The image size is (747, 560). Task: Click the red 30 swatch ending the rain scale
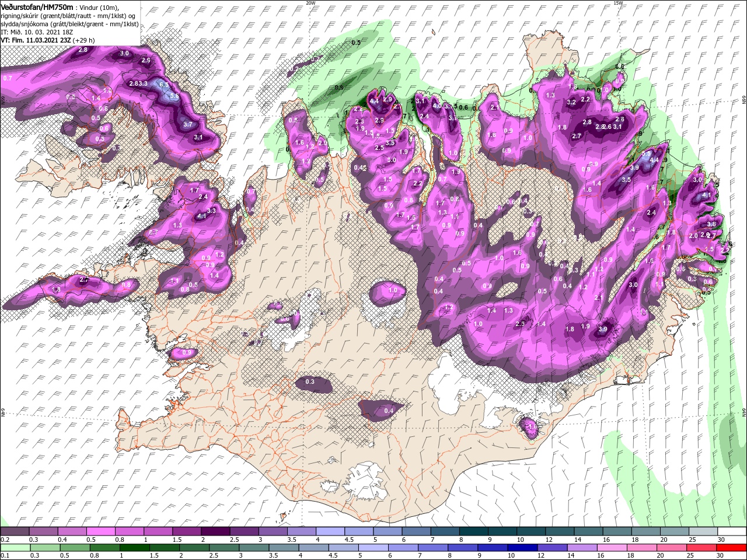click(731, 548)
